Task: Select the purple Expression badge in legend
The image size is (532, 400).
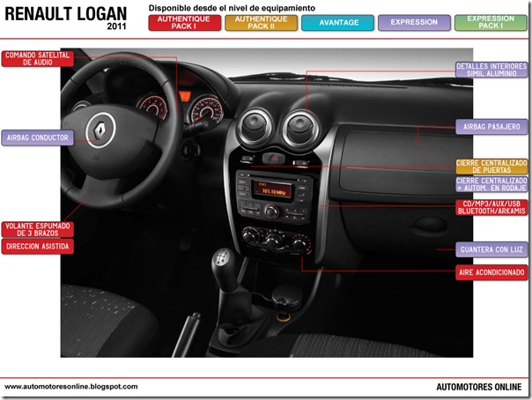Action: click(x=414, y=23)
